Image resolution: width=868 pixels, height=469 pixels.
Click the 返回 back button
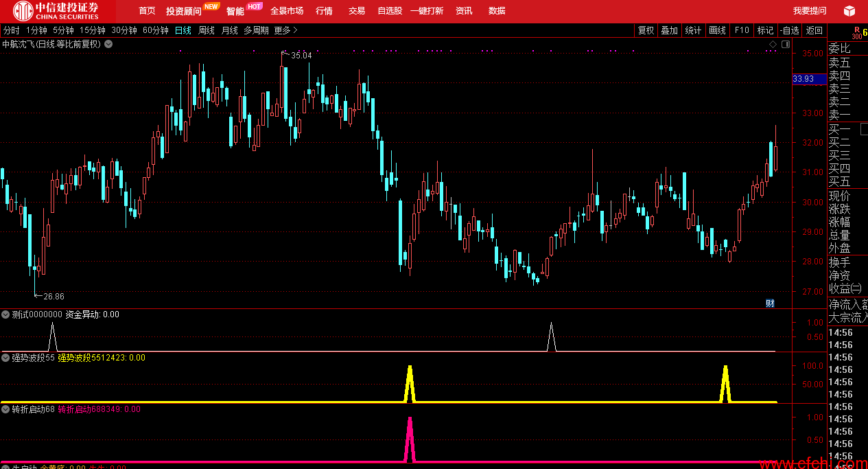(814, 30)
